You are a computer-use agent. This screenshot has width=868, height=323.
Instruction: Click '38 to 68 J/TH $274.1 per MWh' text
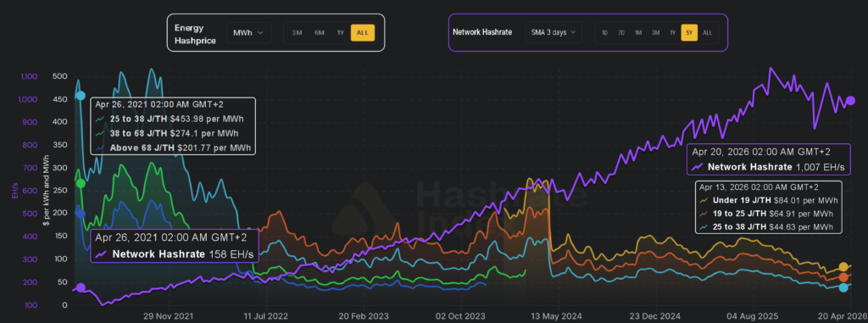pos(175,133)
